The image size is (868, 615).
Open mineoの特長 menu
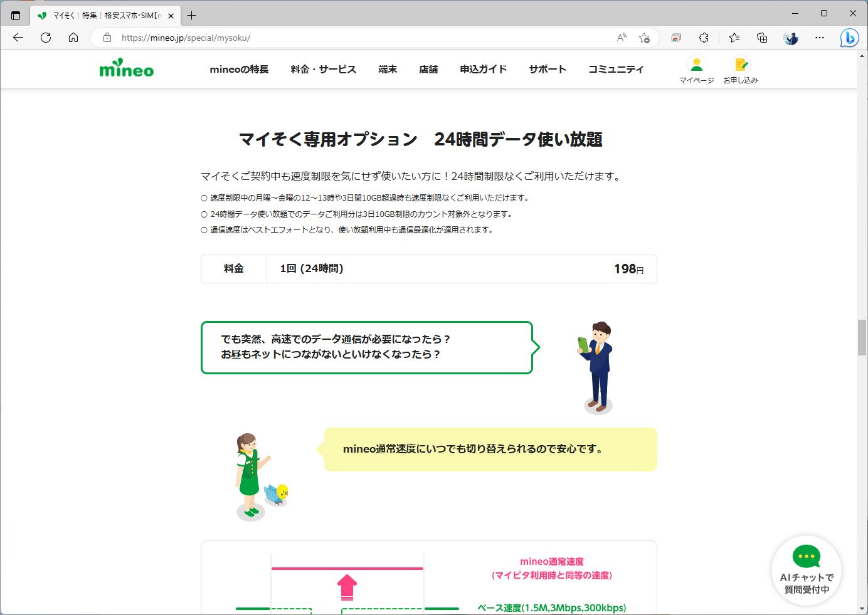239,69
